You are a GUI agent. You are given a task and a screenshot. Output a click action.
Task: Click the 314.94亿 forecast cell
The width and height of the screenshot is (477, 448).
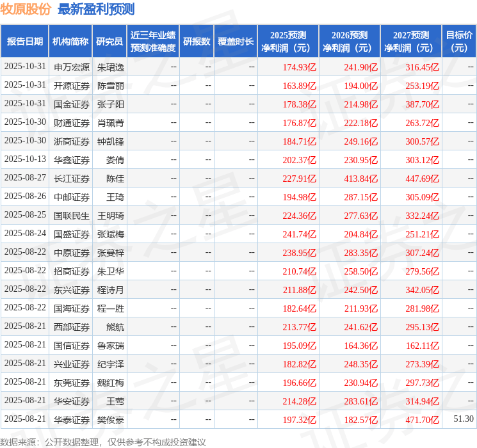(x=422, y=401)
